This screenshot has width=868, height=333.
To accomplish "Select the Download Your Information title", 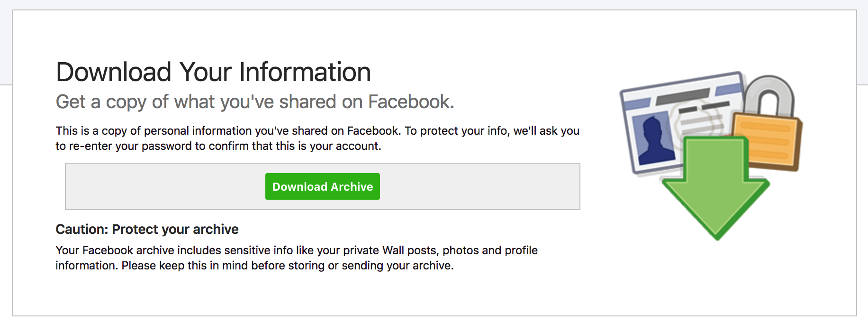I will click(213, 72).
